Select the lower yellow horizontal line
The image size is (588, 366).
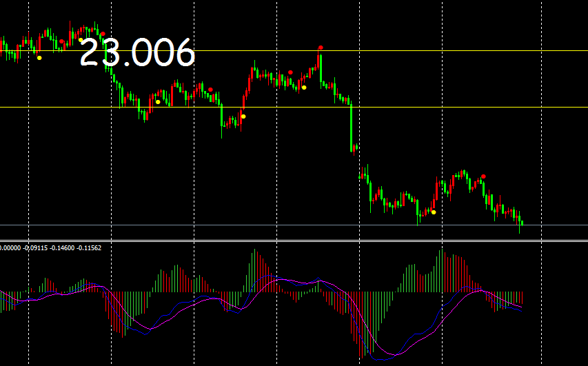[x=294, y=108]
